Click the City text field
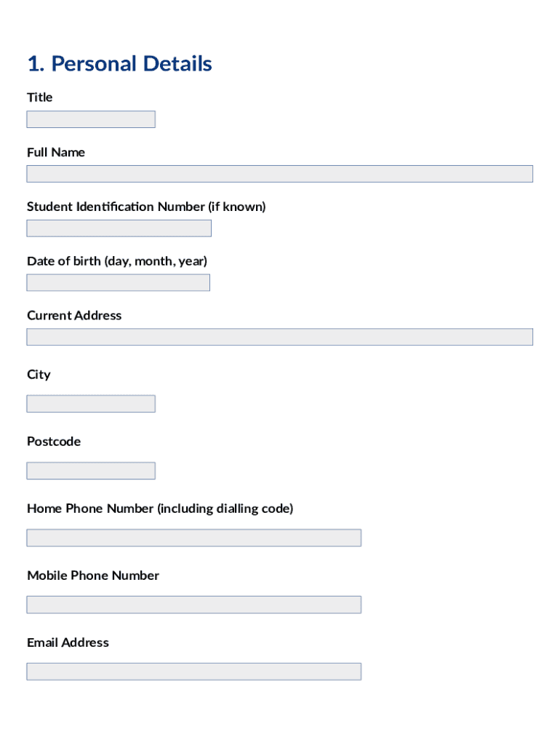The image size is (560, 745). pyautogui.click(x=91, y=404)
